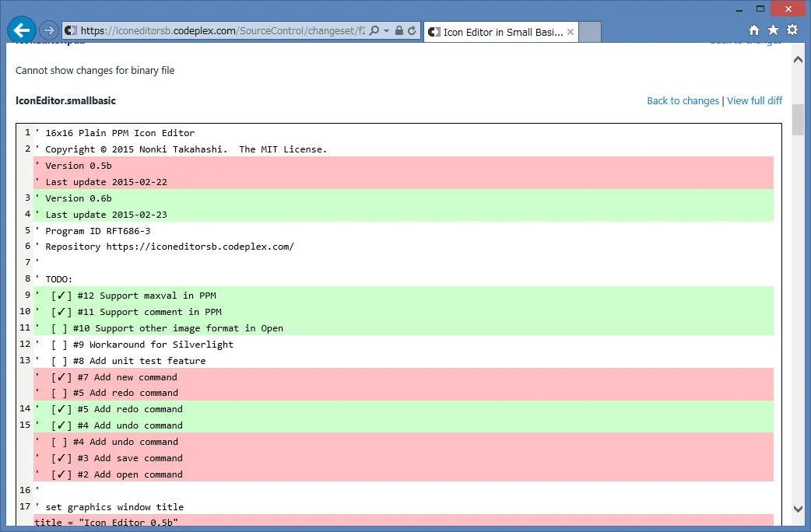Image resolution: width=811 pixels, height=532 pixels.
Task: Open favorites with the star icon
Action: pos(773,30)
